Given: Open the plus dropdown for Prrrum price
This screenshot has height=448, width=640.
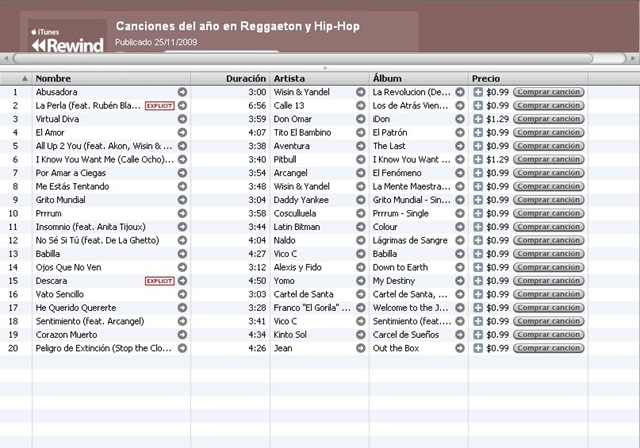Looking at the screenshot, I should 478,213.
